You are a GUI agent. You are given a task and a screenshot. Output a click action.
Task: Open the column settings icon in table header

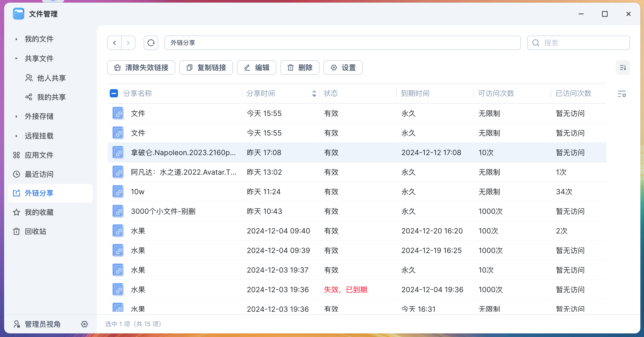(622, 94)
